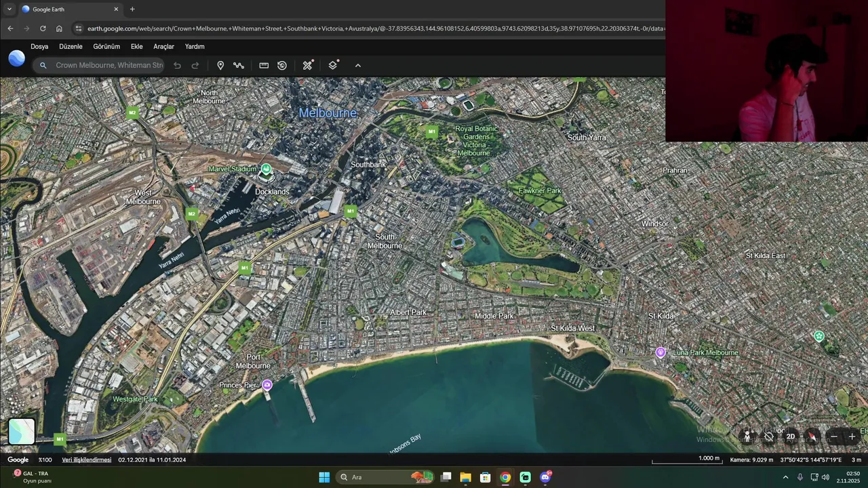Viewport: 868px width, 488px height.
Task: Click the St Kilda West label
Action: 572,328
